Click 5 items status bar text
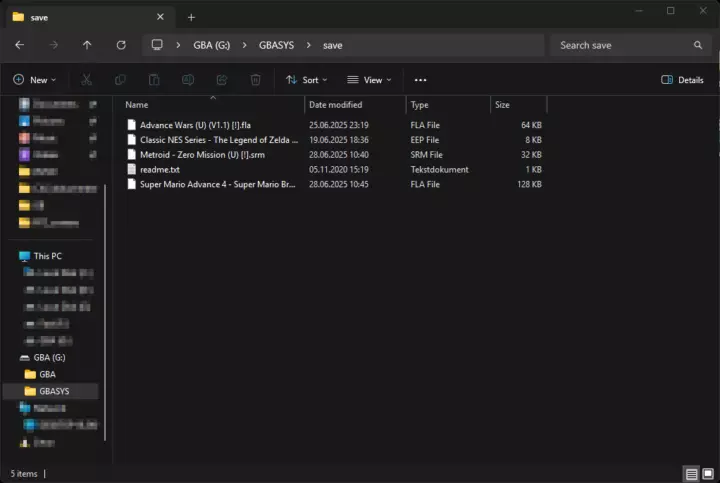This screenshot has width=720, height=483. pyautogui.click(x=24, y=473)
